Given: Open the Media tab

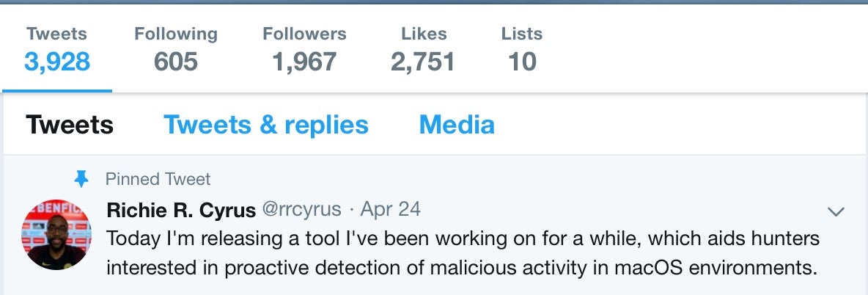Looking at the screenshot, I should (457, 125).
